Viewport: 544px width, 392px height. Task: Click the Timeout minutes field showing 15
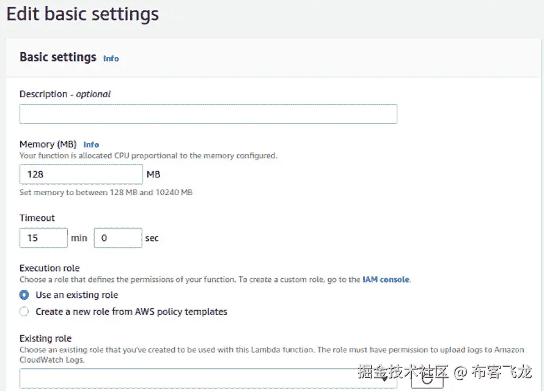tap(43, 238)
